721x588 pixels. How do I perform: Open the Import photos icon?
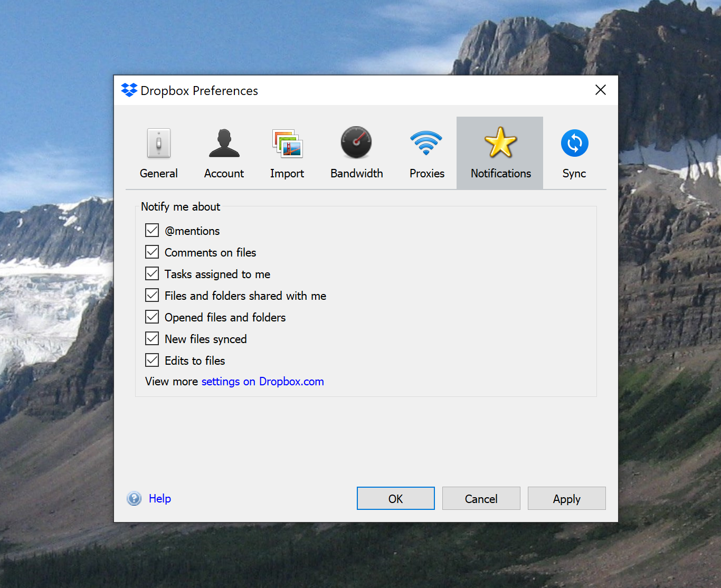(x=287, y=144)
